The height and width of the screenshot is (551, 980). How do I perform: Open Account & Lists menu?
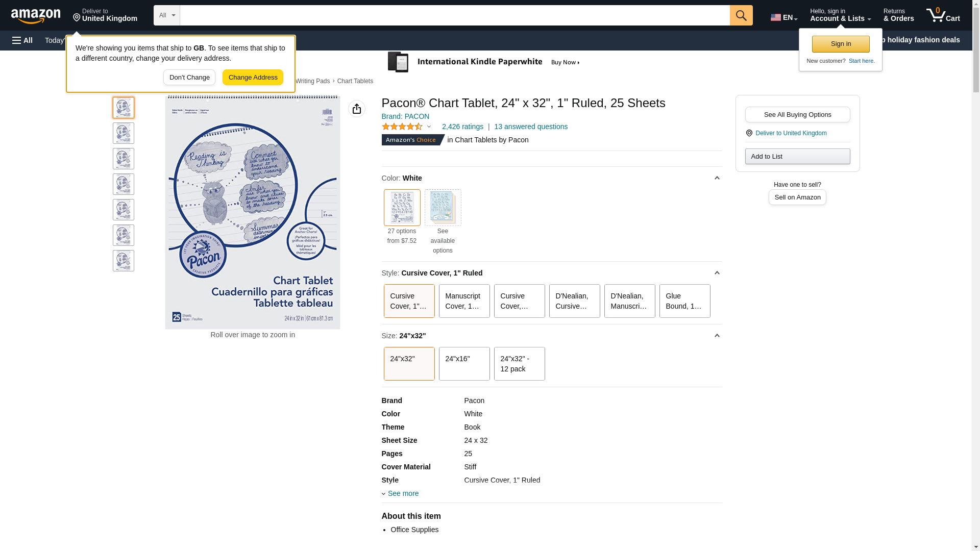coord(840,15)
